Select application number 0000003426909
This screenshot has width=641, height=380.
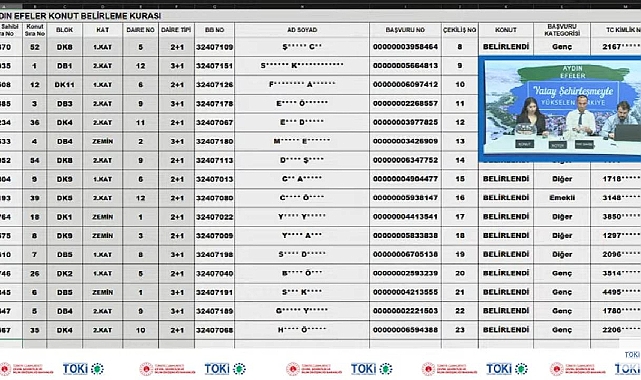405,141
